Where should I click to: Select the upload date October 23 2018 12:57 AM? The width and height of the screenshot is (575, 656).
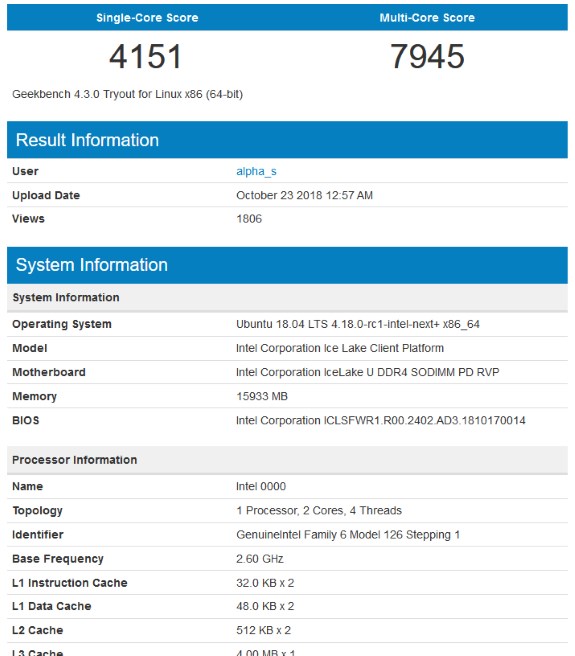point(304,195)
